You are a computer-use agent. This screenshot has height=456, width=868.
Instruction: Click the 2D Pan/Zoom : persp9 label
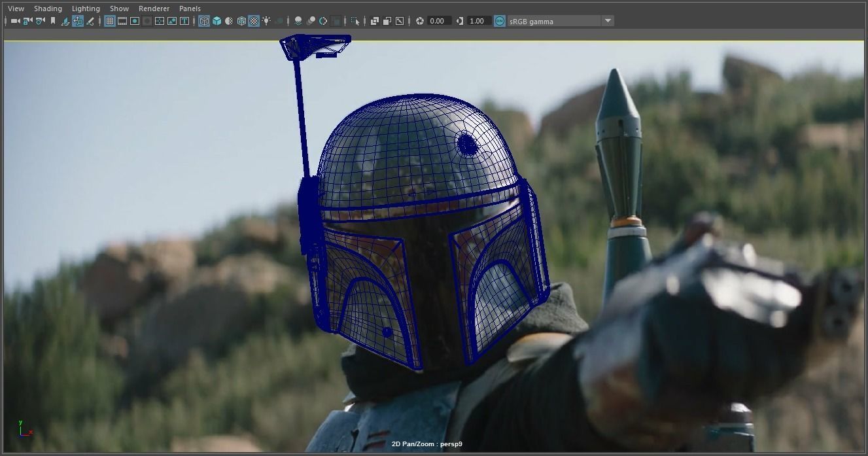click(427, 444)
